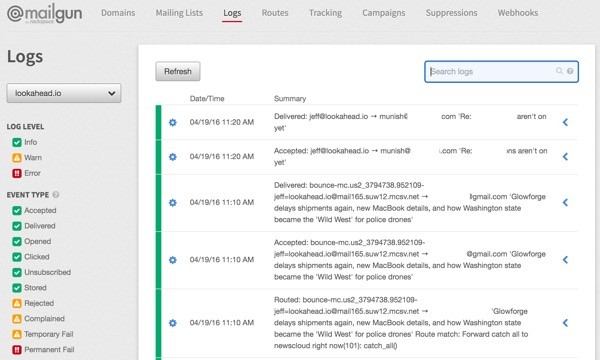Go to the Routes tab
This screenshot has width=600, height=360.
click(275, 13)
